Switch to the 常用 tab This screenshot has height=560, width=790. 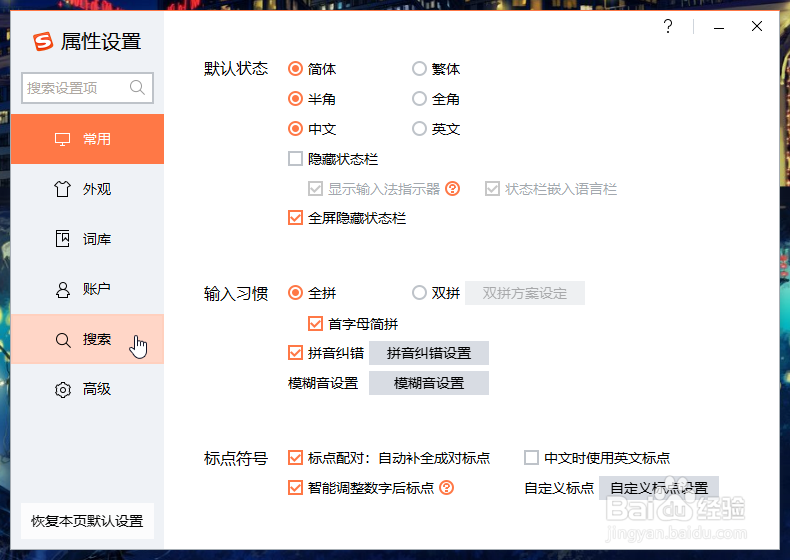87,139
